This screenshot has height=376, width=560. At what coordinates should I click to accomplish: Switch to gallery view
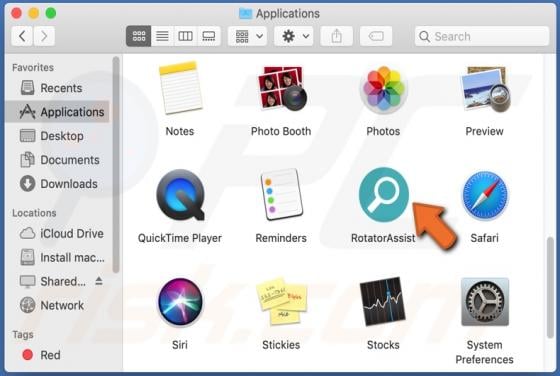[x=209, y=36]
